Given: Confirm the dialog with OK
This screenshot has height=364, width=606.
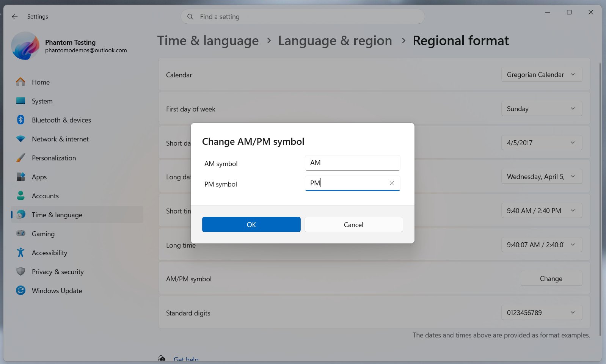Looking at the screenshot, I should point(251,224).
